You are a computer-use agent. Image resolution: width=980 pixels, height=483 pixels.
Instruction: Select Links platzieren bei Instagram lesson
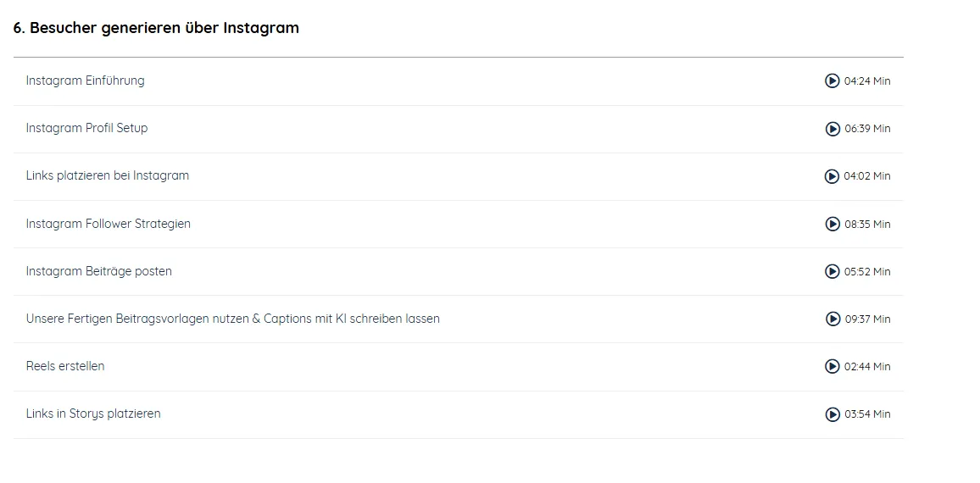(x=107, y=175)
